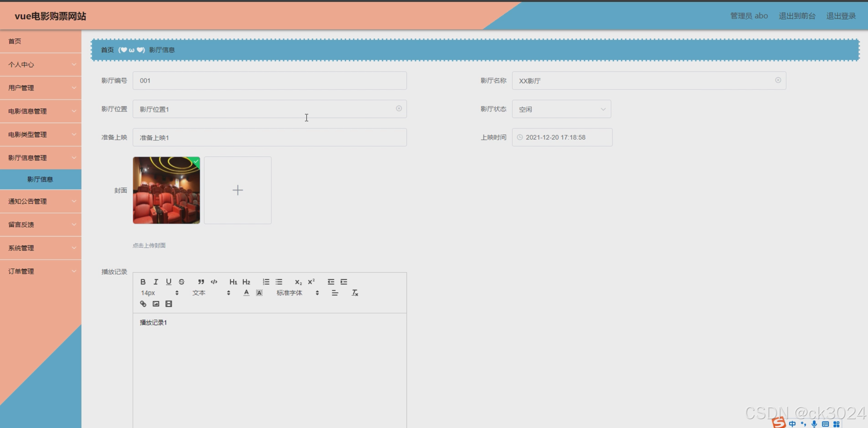Click the plus box to upload cover

[237, 190]
